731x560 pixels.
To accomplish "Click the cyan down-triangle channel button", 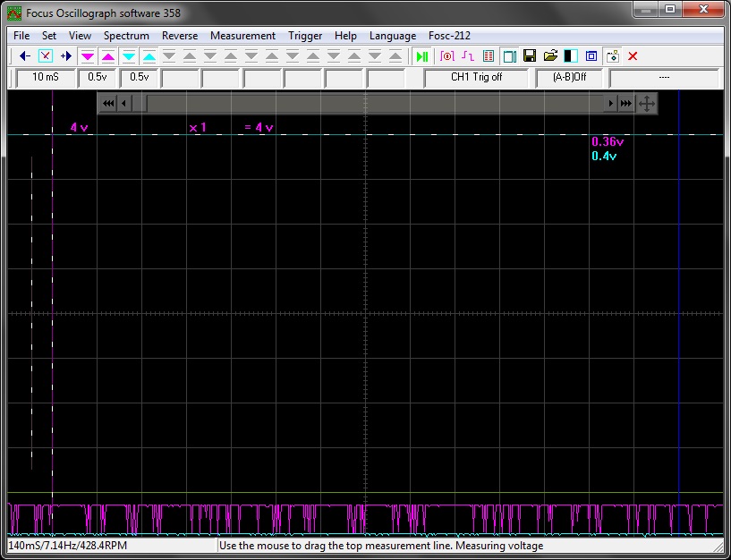I will tap(129, 56).
